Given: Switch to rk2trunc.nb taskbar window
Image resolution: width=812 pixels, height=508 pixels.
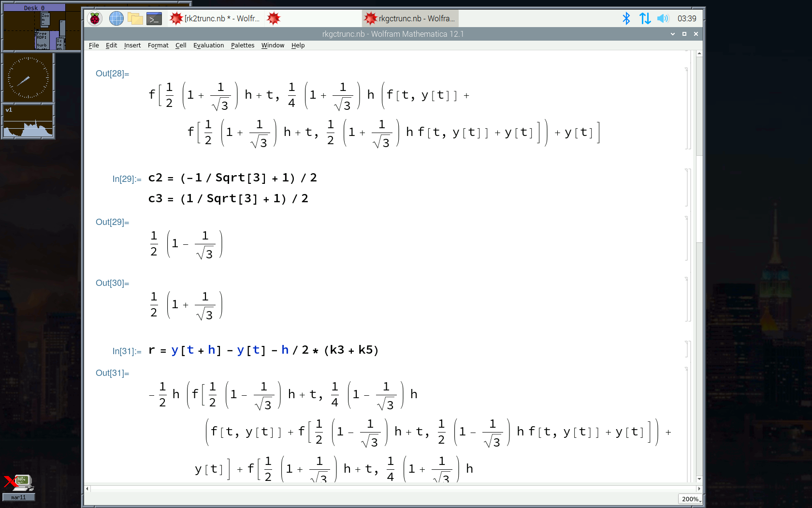Looking at the screenshot, I should coord(215,18).
